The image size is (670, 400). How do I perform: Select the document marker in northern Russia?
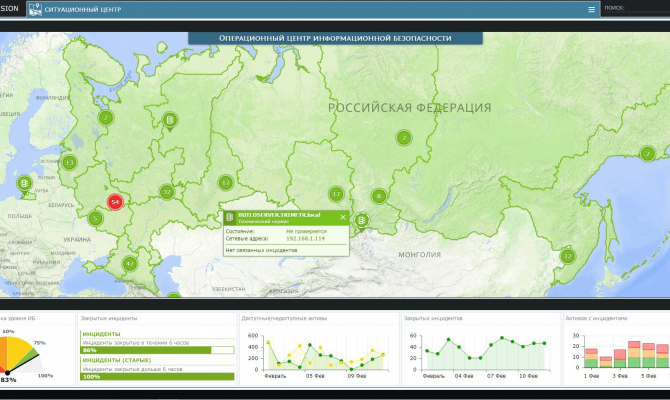pos(171,121)
